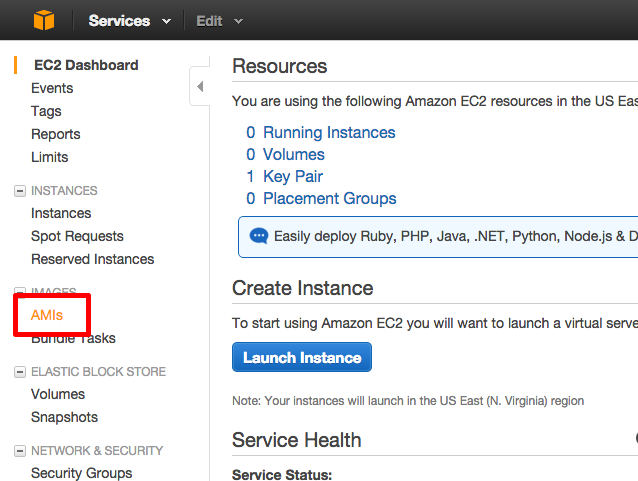Open the AMIs page
This screenshot has height=481, width=638.
tap(47, 315)
